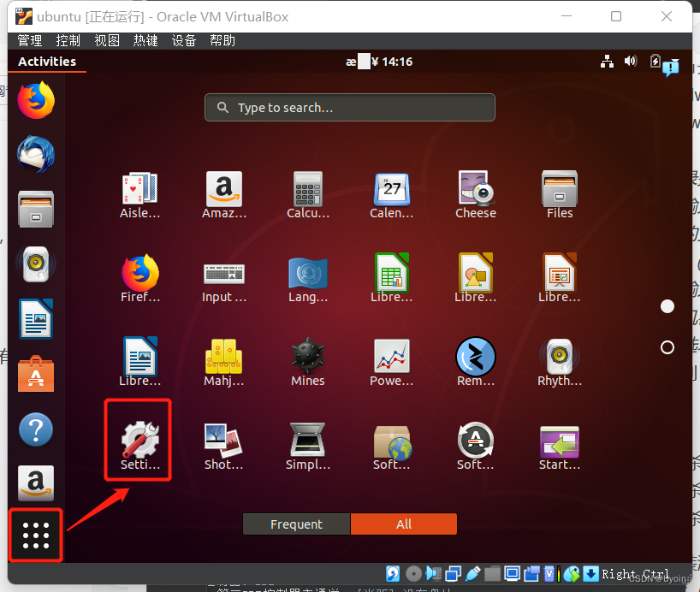Click the optical disc status icon

[414, 574]
